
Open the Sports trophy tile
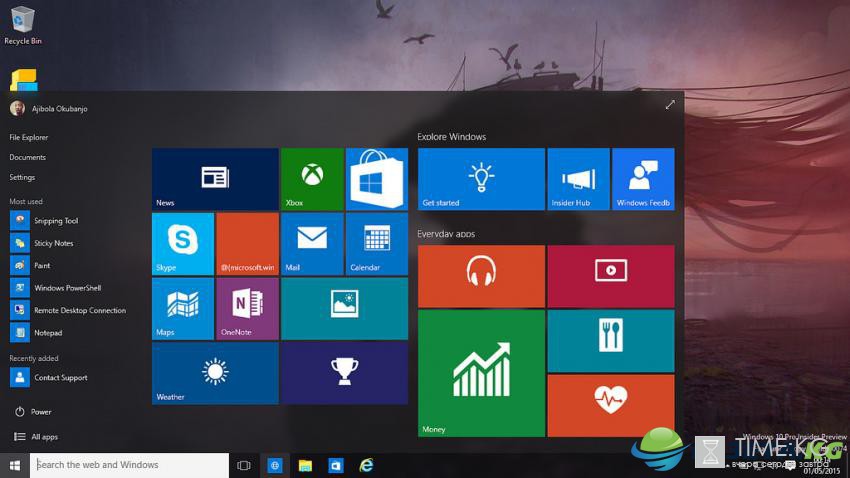click(x=344, y=373)
